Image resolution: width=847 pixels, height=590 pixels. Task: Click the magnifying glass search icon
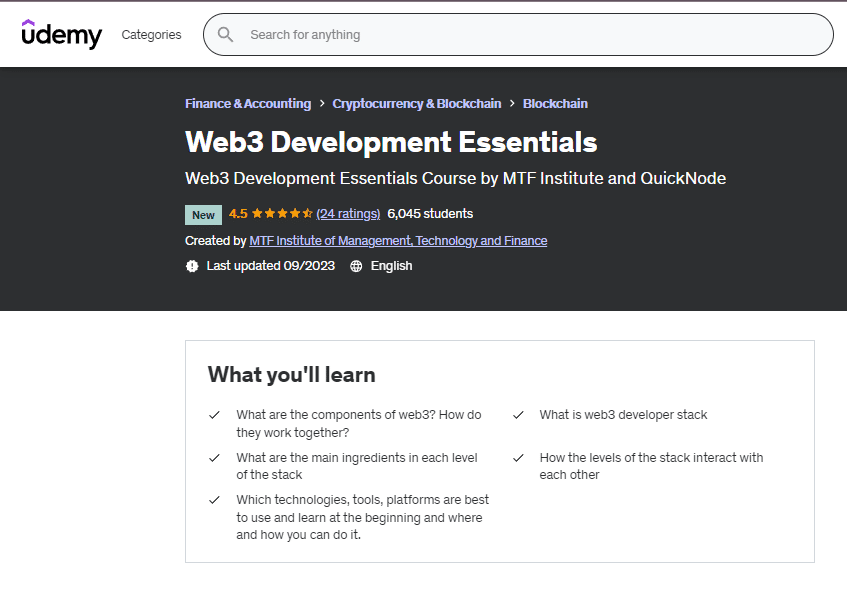[226, 35]
